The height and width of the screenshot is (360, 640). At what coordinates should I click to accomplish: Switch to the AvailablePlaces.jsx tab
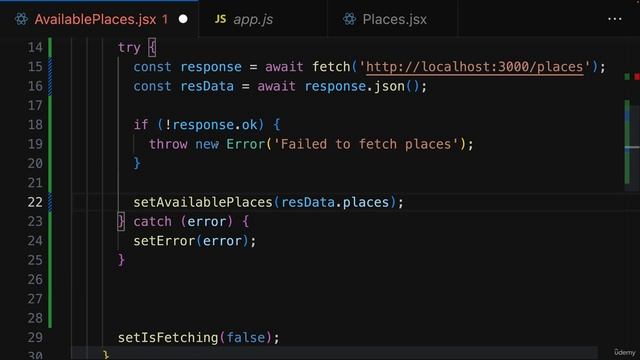(99, 19)
